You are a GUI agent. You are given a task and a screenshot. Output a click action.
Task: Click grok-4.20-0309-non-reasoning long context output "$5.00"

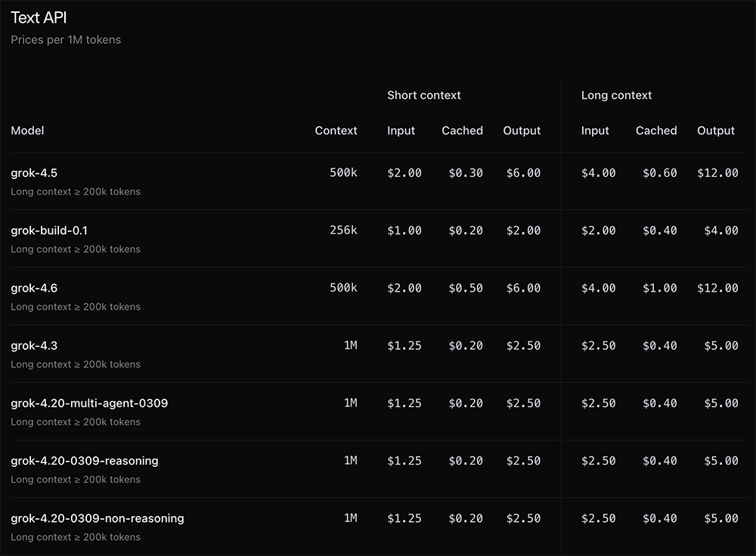(x=720, y=518)
